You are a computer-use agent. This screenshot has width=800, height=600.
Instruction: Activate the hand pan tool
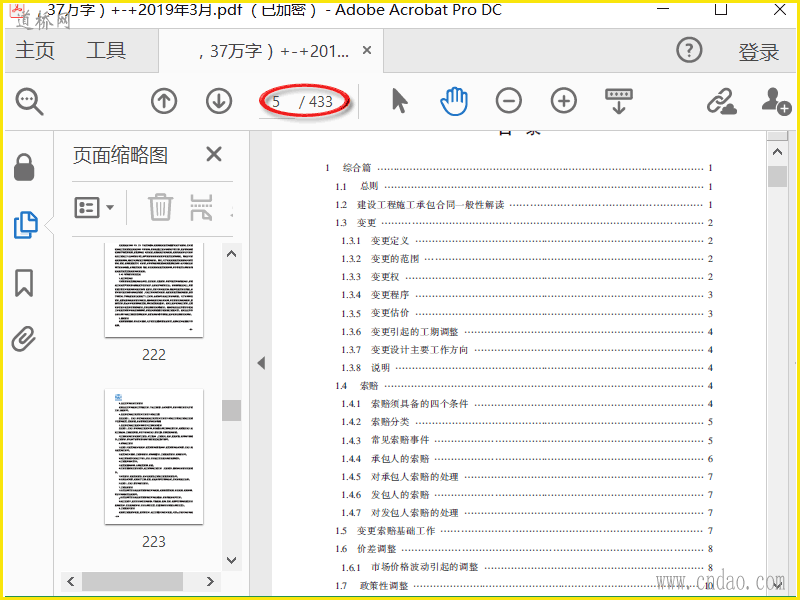pos(454,101)
